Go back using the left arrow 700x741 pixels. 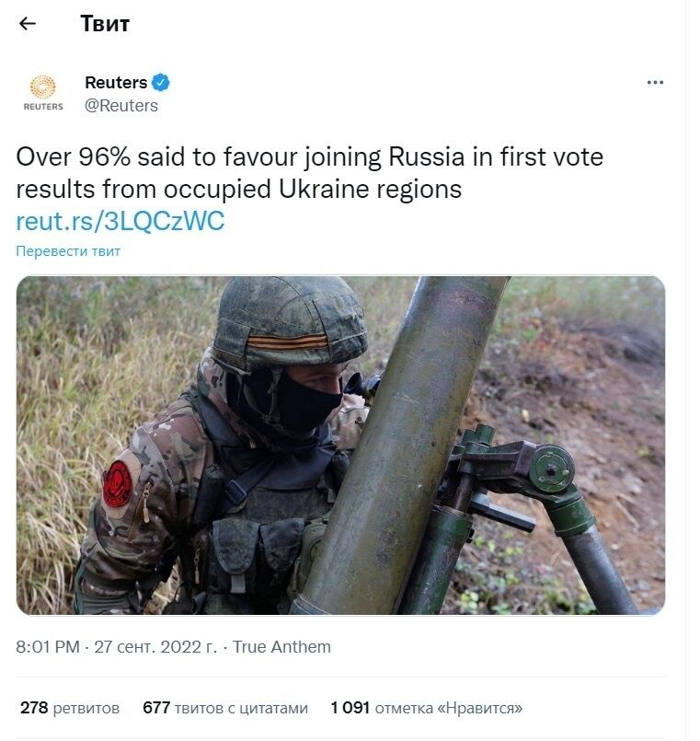click(x=28, y=24)
